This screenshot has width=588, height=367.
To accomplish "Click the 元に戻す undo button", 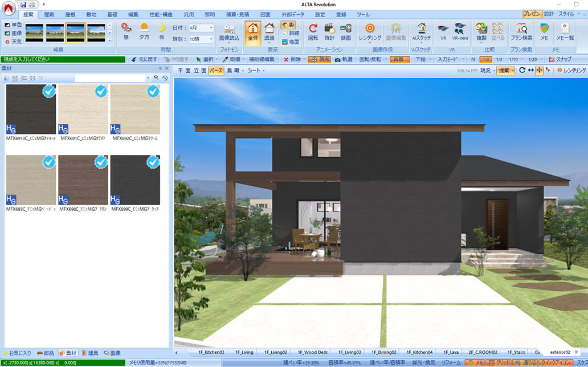I will click(144, 59).
